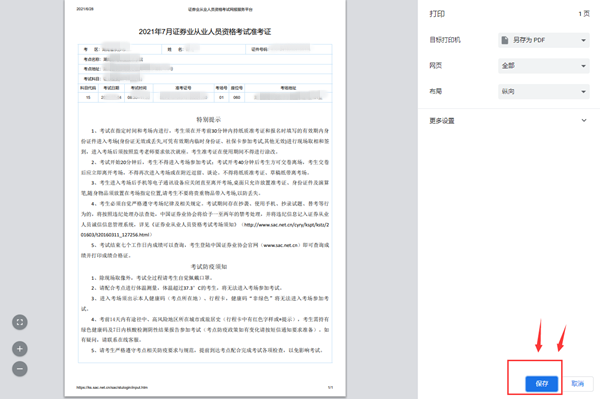Click the 取消 button
Viewport: 600px width, 399px height.
[x=578, y=384]
